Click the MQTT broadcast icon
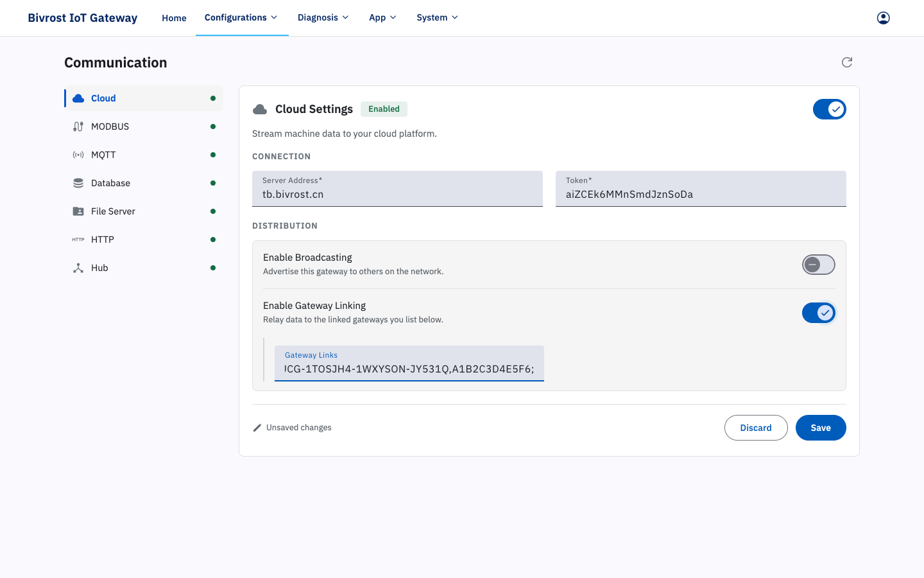The width and height of the screenshot is (924, 578). point(78,155)
